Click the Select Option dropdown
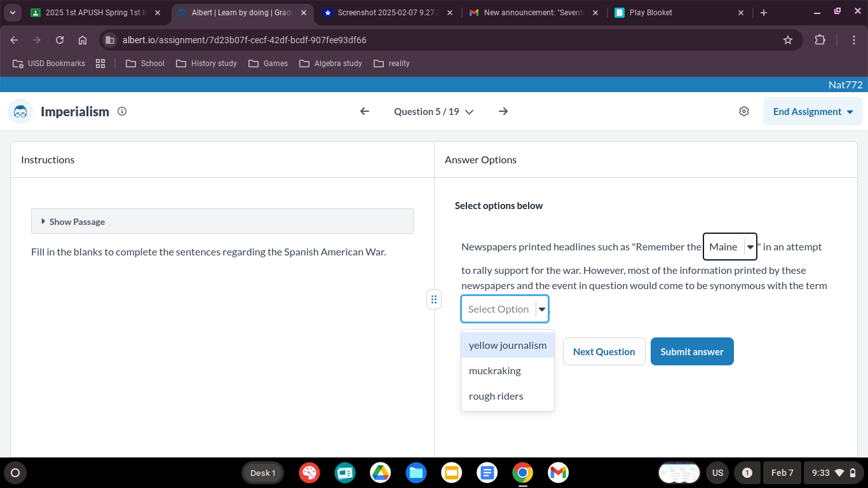The width and height of the screenshot is (868, 488). pos(505,309)
